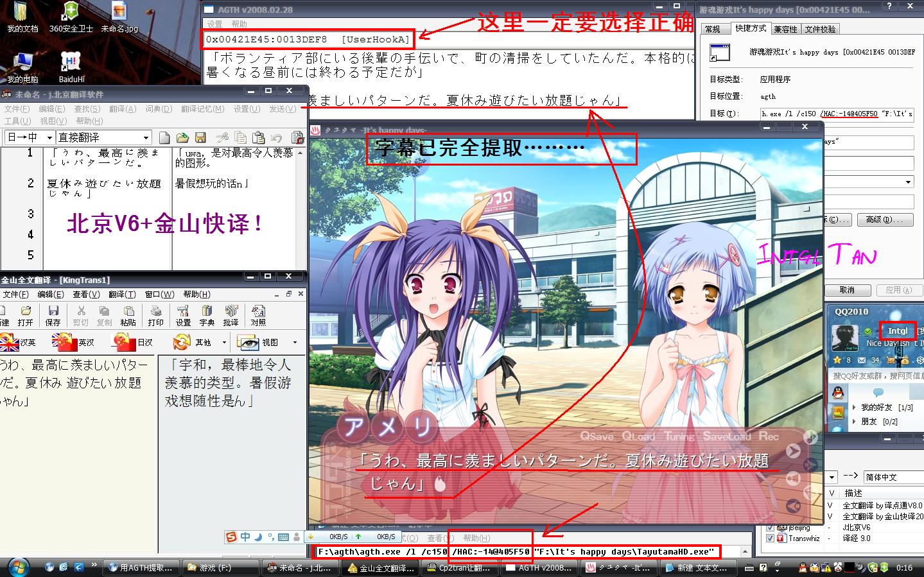This screenshot has width=924, height=577.
Task: Open the 简体中文 language dropdown
Action: coord(893,477)
